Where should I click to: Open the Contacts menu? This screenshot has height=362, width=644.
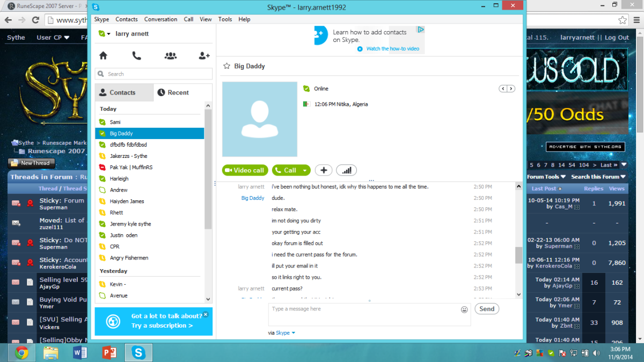click(127, 19)
